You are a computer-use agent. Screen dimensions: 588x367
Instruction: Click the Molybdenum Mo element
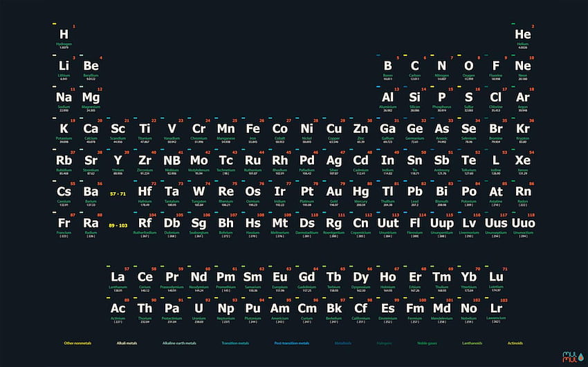point(199,162)
